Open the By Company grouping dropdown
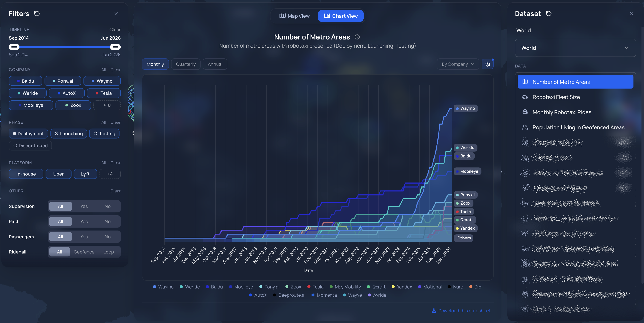Image resolution: width=644 pixels, height=323 pixels. 458,64
